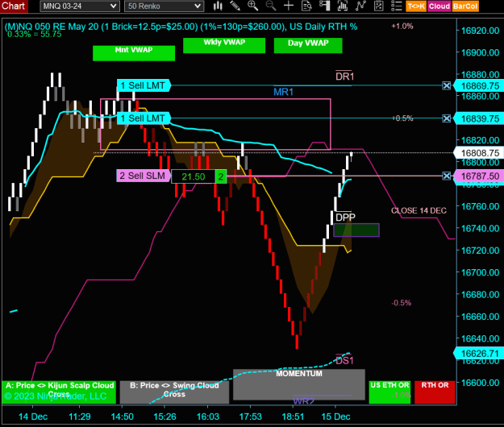Viewport: 504px width, 427px height.
Task: Click the 16600.00 price axis label
Action: (x=480, y=383)
